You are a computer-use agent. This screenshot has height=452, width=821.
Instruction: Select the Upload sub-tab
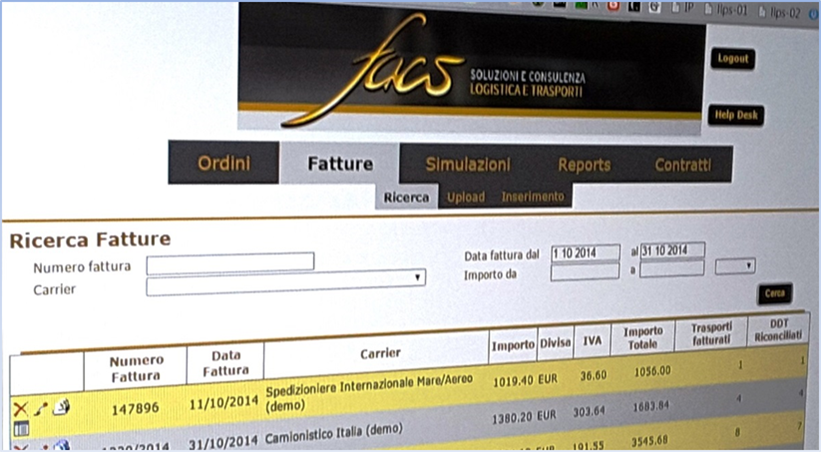click(x=465, y=197)
